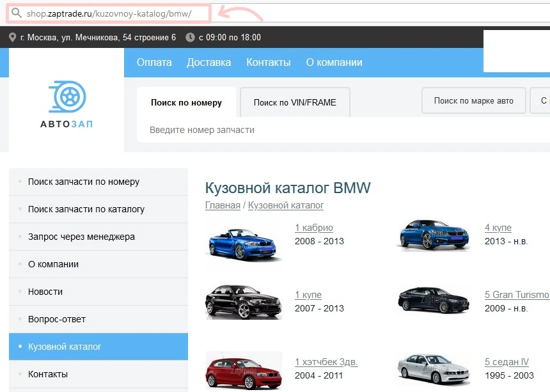Select the highlighted Кузовной каталог sidebar item
Screen dimensions: 550x392
point(98,347)
